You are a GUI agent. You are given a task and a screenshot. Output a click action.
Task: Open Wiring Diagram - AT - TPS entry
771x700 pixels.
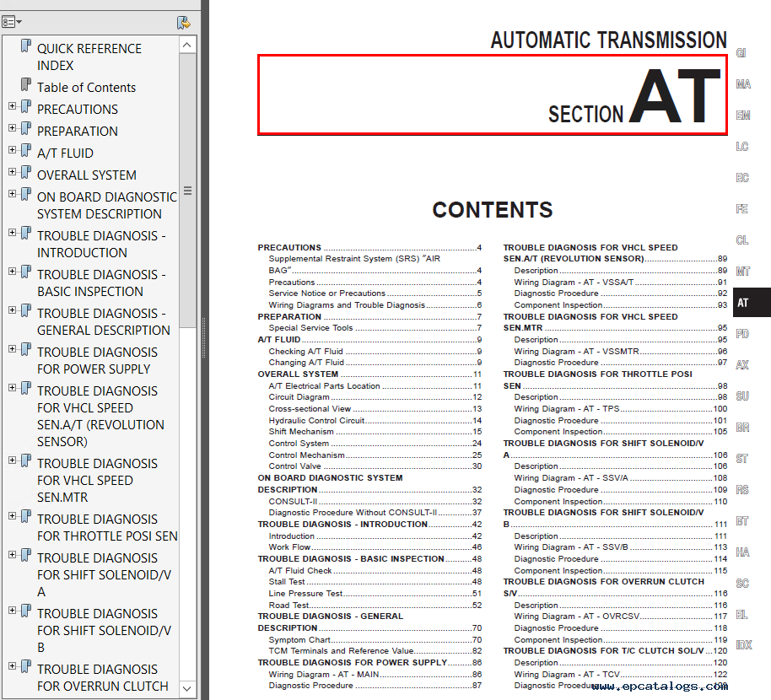pos(621,408)
